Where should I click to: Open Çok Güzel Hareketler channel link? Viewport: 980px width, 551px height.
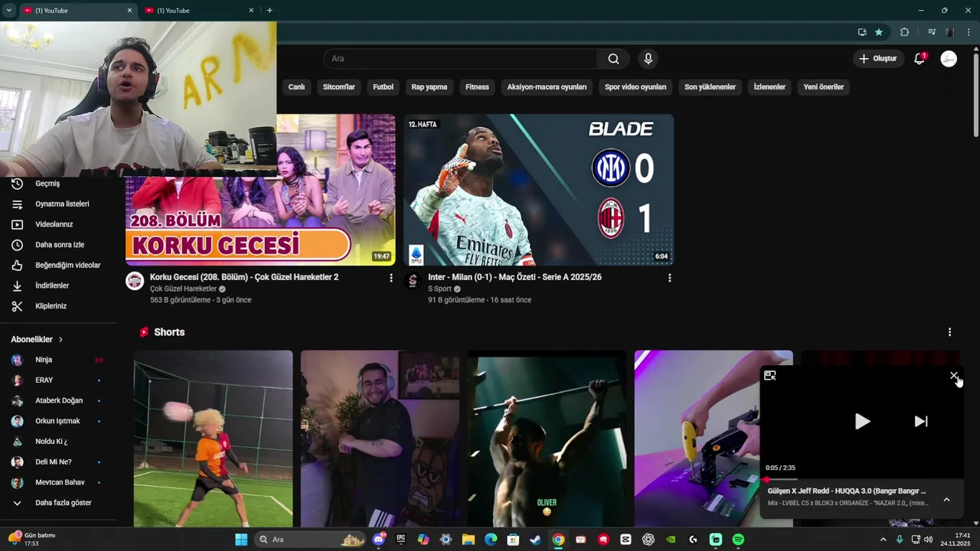[x=183, y=289]
